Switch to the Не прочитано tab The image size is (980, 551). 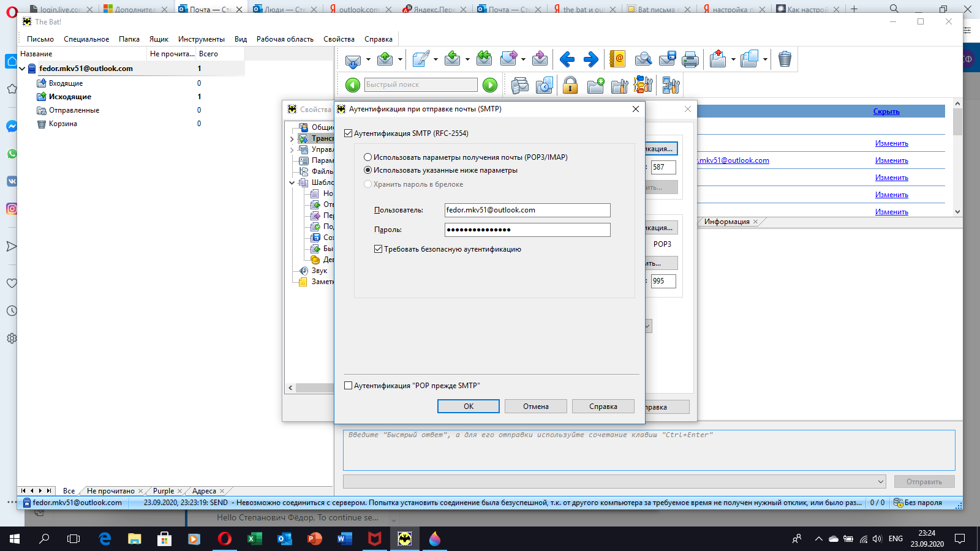[x=111, y=491]
